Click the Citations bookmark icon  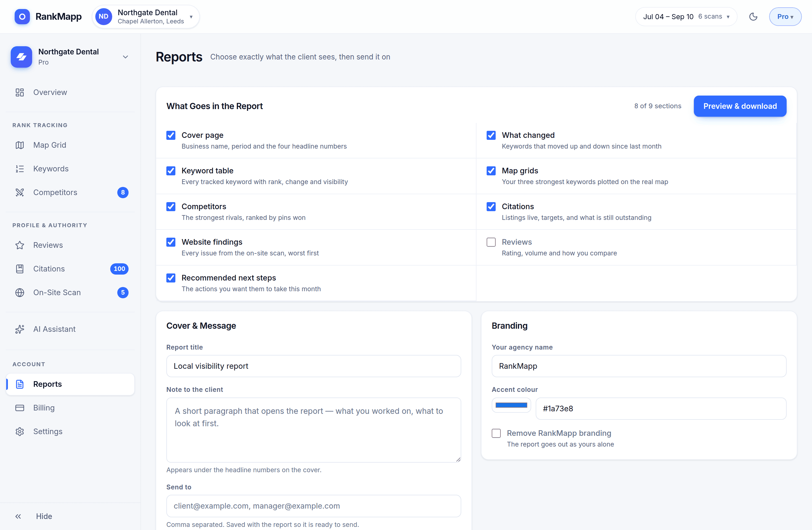tap(20, 269)
